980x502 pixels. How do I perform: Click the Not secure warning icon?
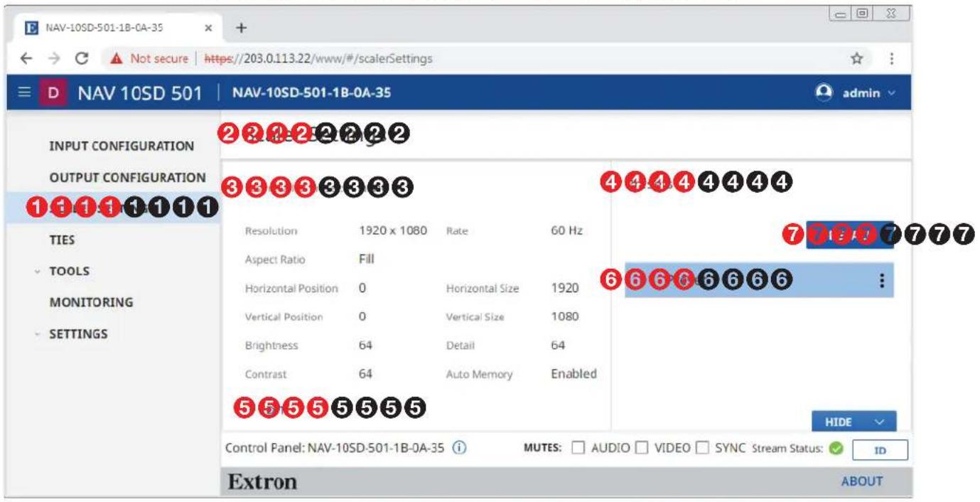coord(117,58)
